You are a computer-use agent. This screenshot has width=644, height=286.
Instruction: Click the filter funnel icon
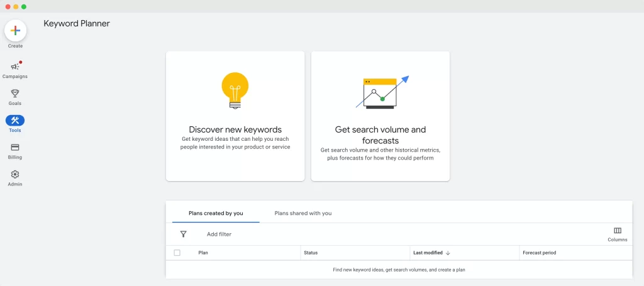pyautogui.click(x=184, y=234)
